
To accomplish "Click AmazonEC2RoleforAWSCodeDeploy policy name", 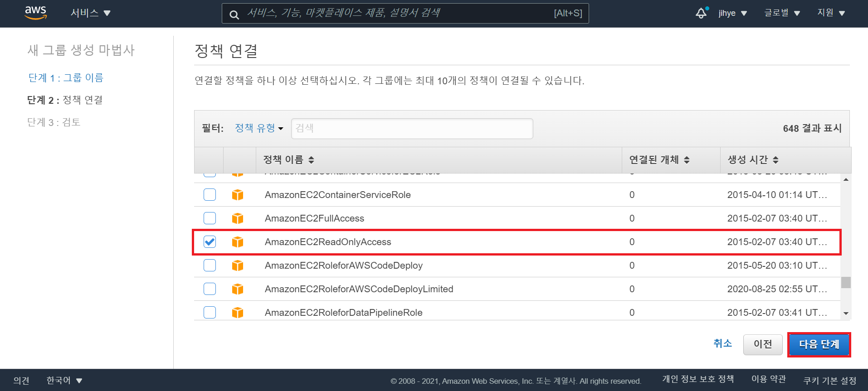I will (344, 265).
